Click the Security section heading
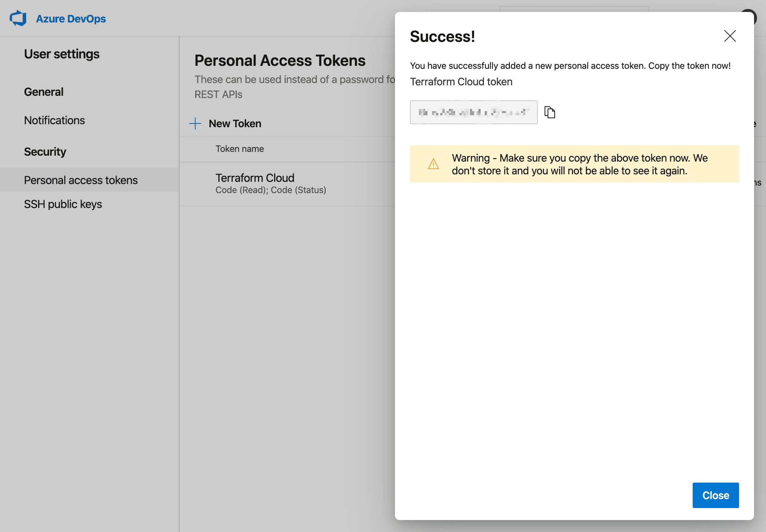 pos(45,152)
